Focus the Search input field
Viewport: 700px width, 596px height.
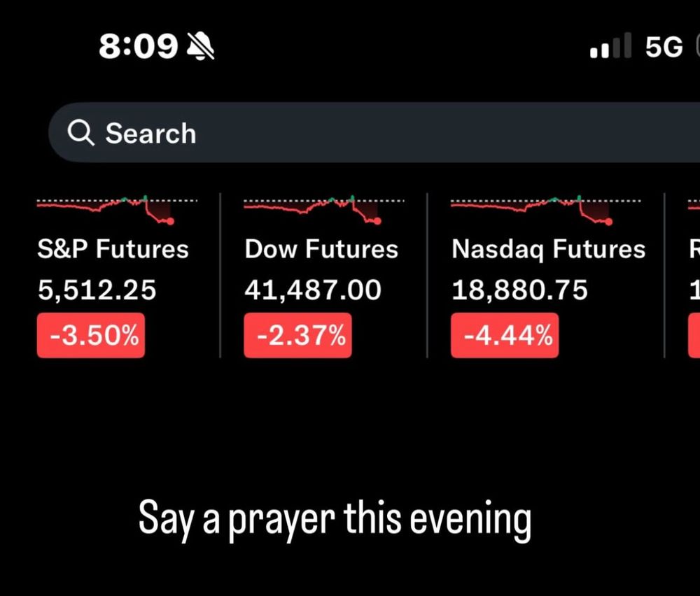tap(374, 132)
